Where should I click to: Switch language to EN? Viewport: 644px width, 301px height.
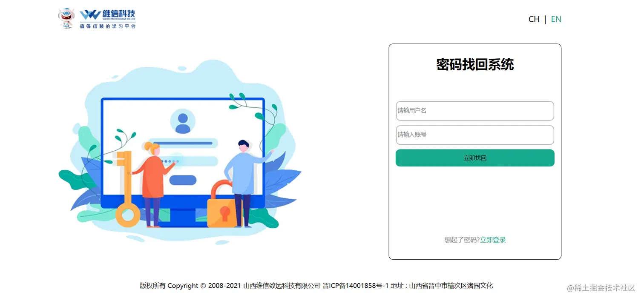[556, 19]
